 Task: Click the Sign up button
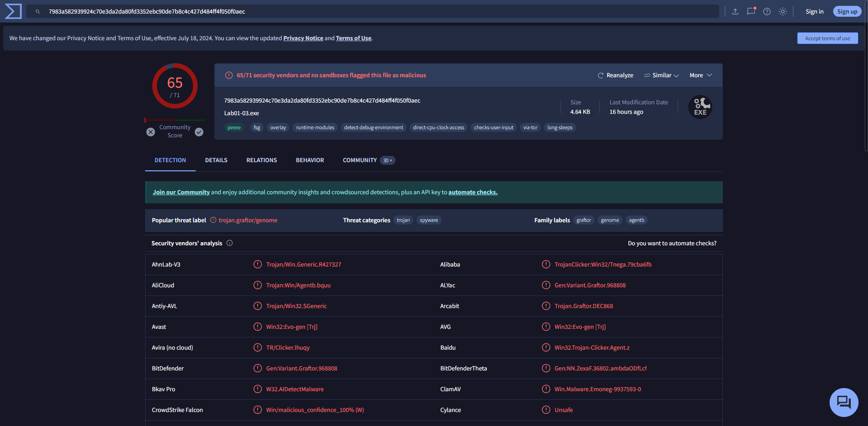click(847, 12)
